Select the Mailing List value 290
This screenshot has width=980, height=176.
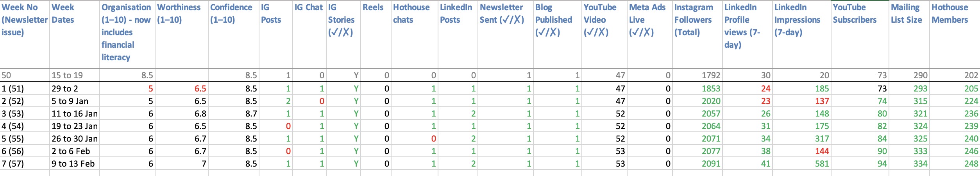point(909,75)
